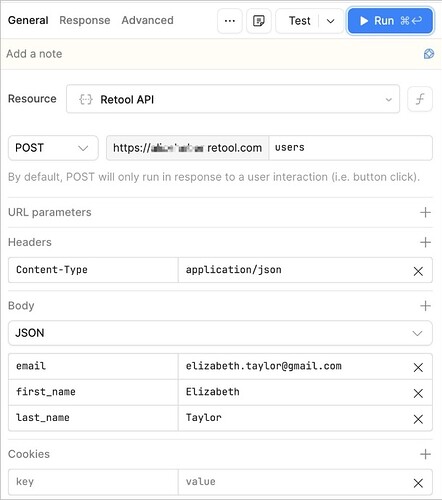Screen dimensions: 442x500
Task: Edit the Content-Type header key field
Action: [93, 270]
